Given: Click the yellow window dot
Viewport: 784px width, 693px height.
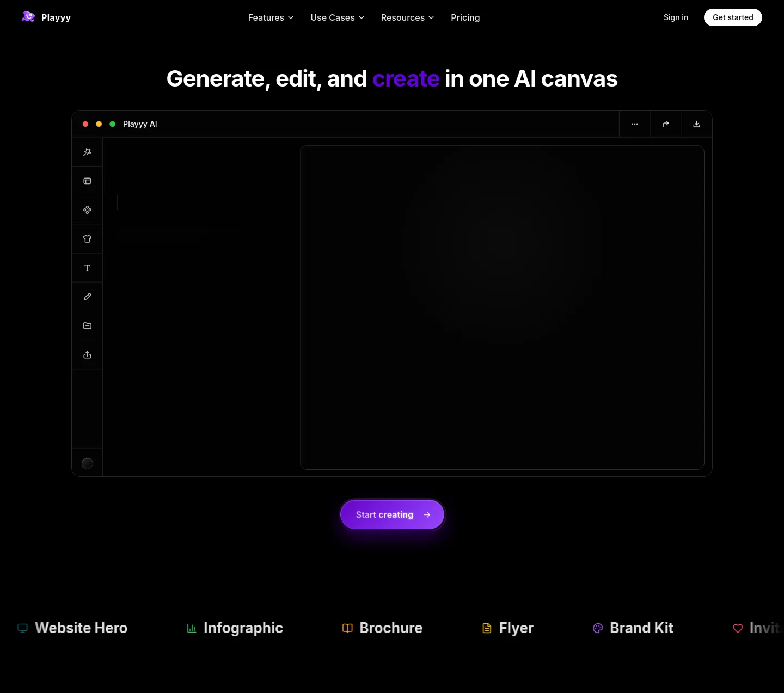Looking at the screenshot, I should click(x=99, y=124).
